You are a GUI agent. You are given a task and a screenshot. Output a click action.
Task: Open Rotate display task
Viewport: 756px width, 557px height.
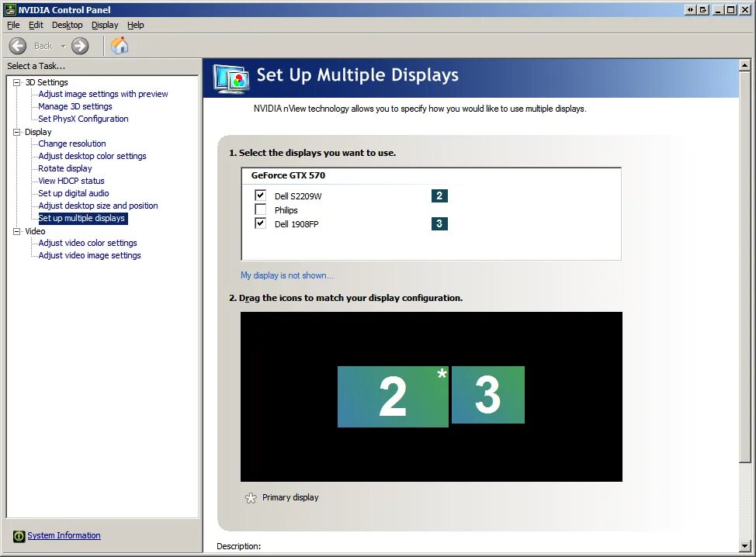coord(65,168)
